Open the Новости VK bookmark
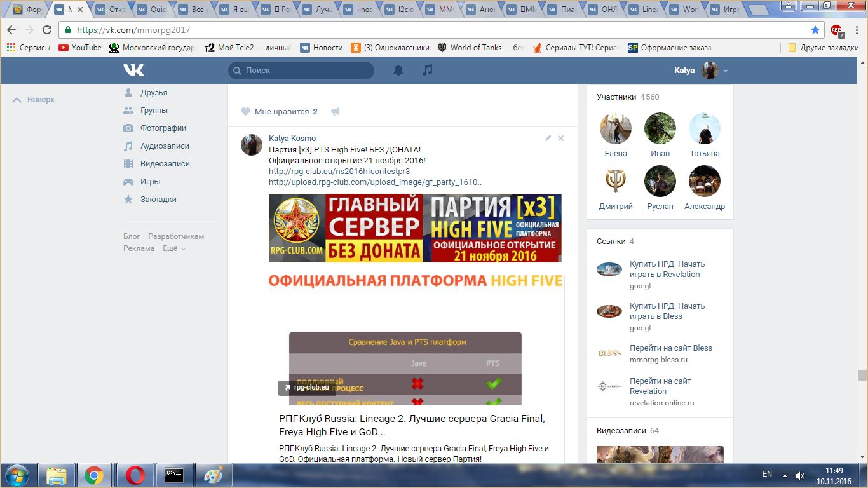Screen dimensions: 868x488 point(322,48)
